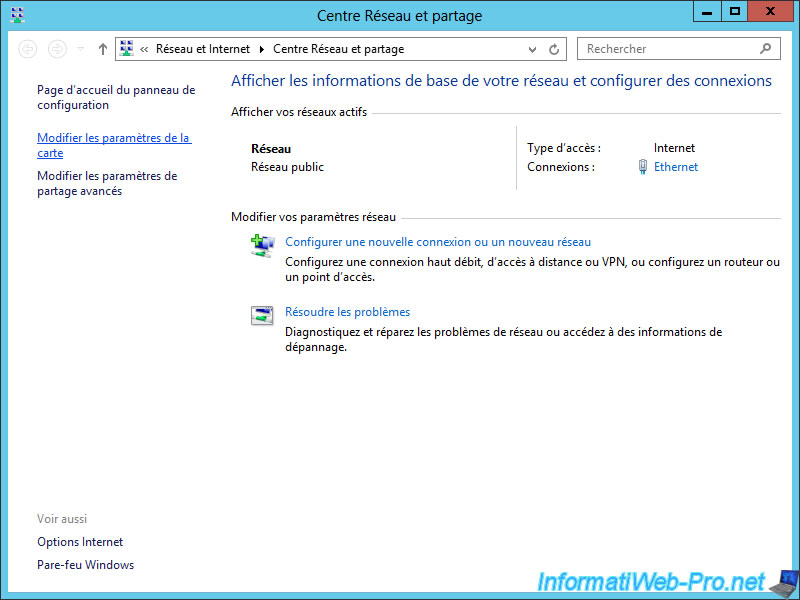This screenshot has height=600, width=800.
Task: Click the 'Connexions :' label
Action: [x=561, y=167]
